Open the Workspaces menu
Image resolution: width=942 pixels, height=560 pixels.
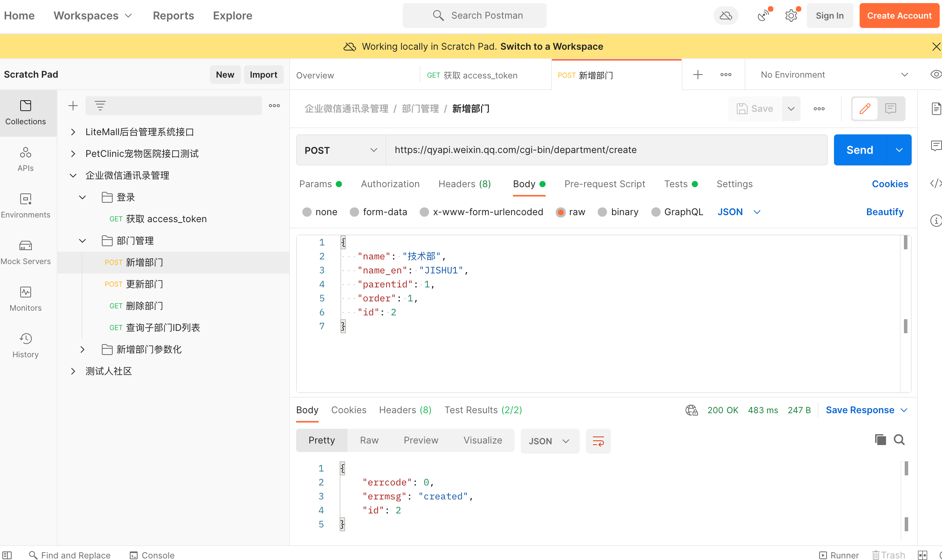[93, 16]
